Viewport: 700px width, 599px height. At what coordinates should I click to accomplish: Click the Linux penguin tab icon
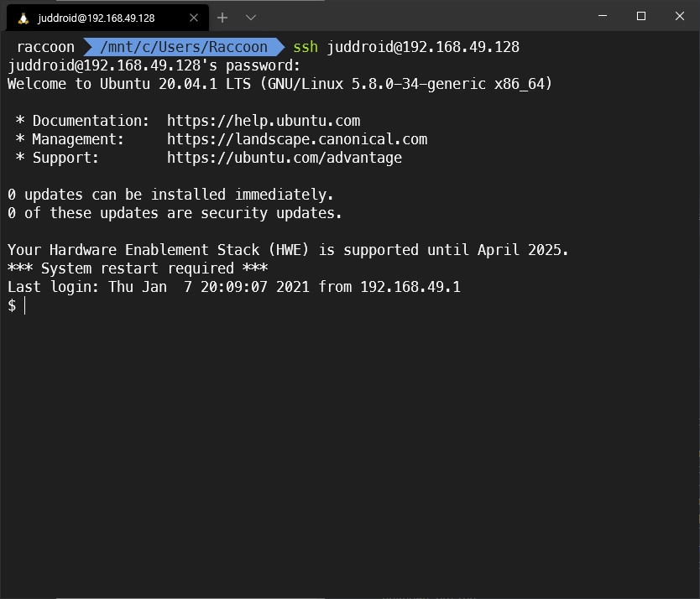pos(24,18)
